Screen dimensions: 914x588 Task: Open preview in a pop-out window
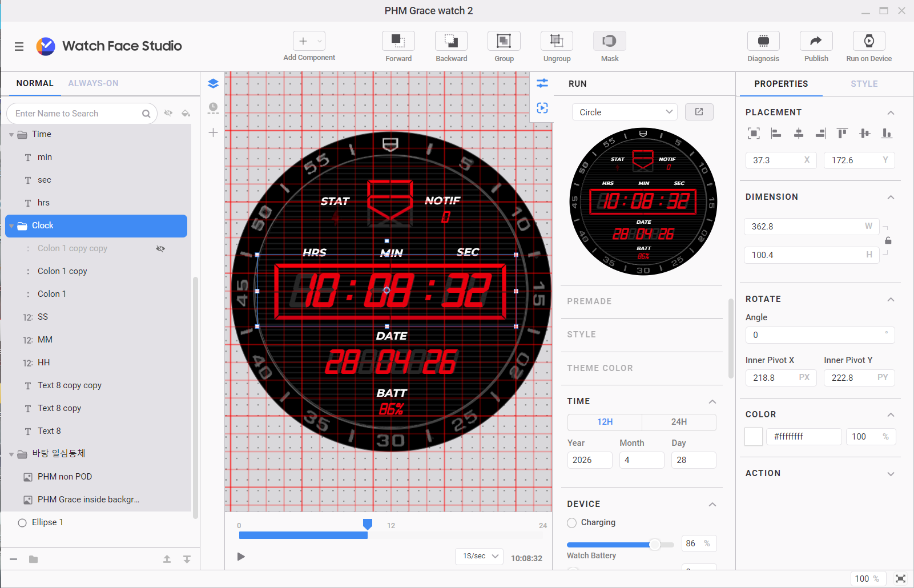699,112
